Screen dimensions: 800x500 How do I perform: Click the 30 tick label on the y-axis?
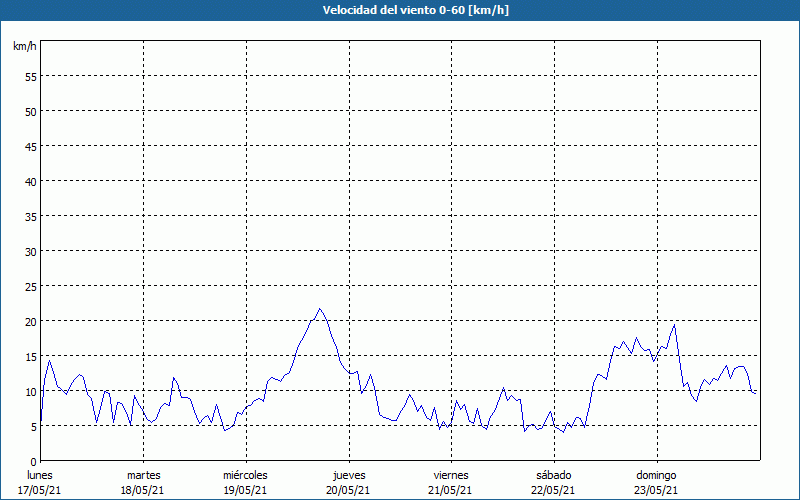pos(30,252)
